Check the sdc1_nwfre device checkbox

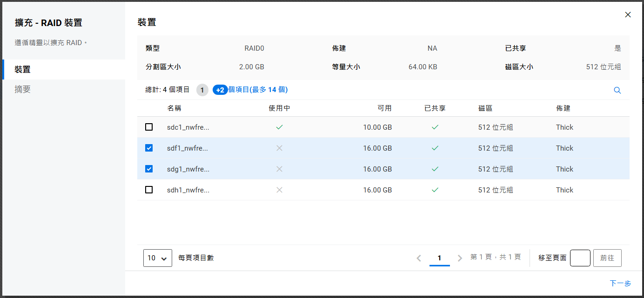[149, 127]
